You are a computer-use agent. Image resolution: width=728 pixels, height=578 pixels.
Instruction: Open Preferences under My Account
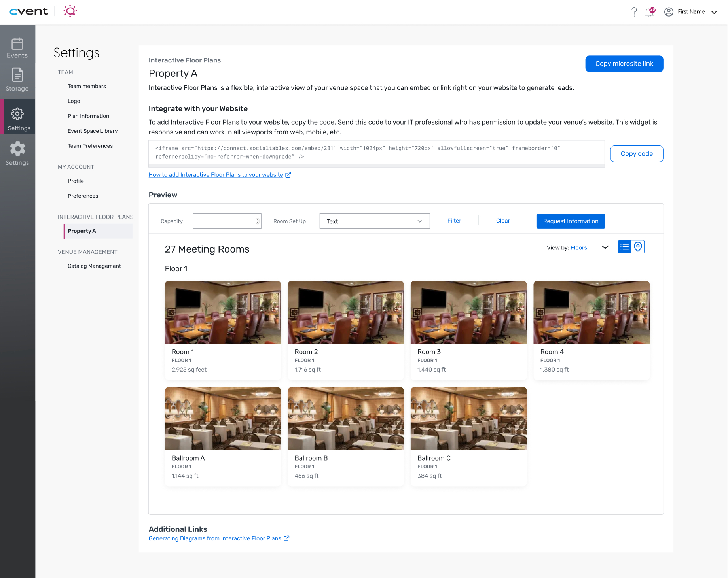point(83,196)
